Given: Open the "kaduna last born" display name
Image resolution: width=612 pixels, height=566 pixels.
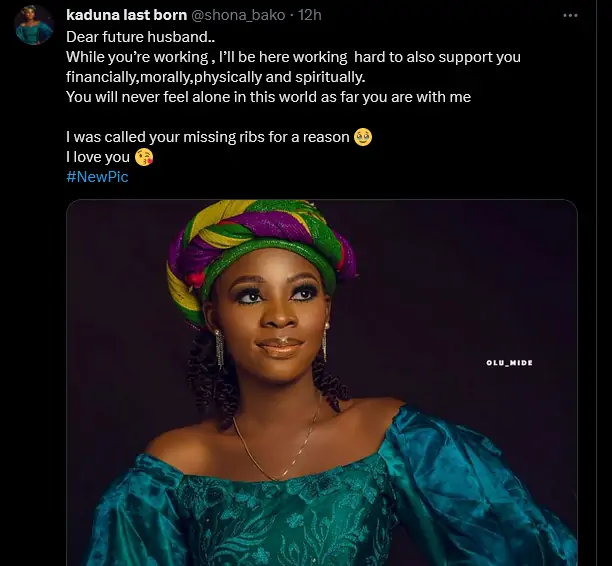Looking at the screenshot, I should click(126, 16).
